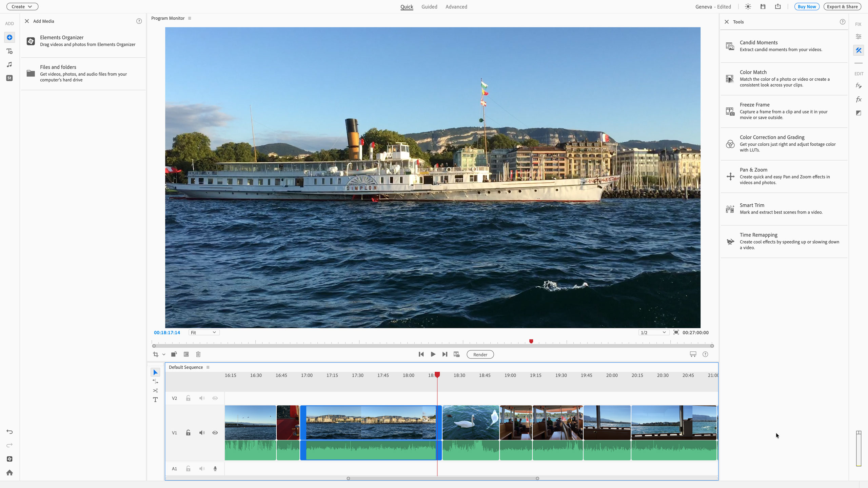Click the timeline horizontal zoom scrollbar
This screenshot has height=488, width=868.
click(x=443, y=479)
